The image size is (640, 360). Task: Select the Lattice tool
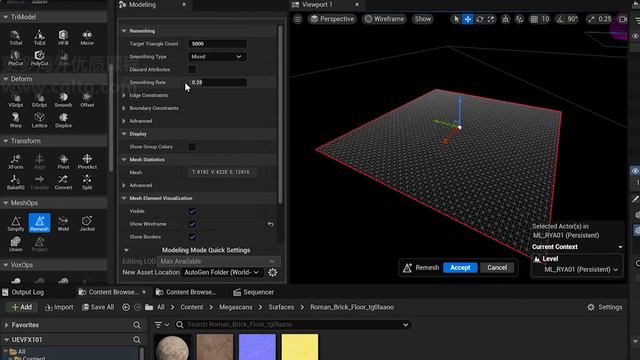click(39, 120)
